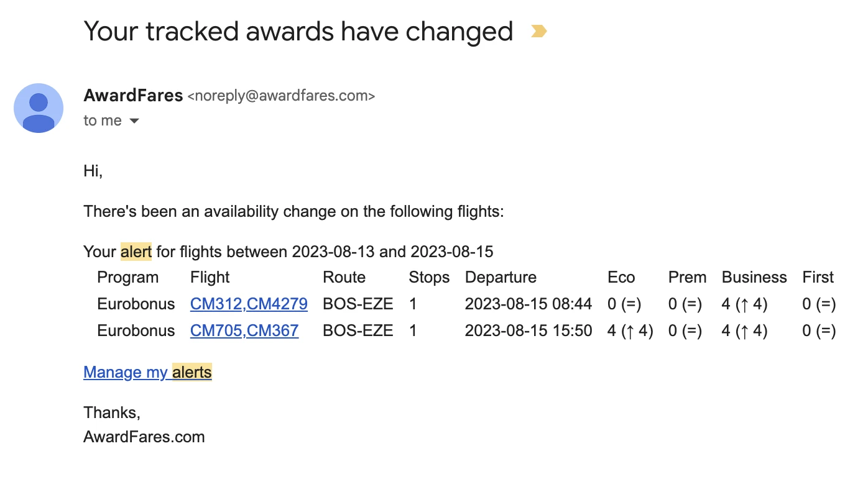Expand the "to me" recipient details arrow
Viewport: 868px width, 487px height.
point(134,121)
